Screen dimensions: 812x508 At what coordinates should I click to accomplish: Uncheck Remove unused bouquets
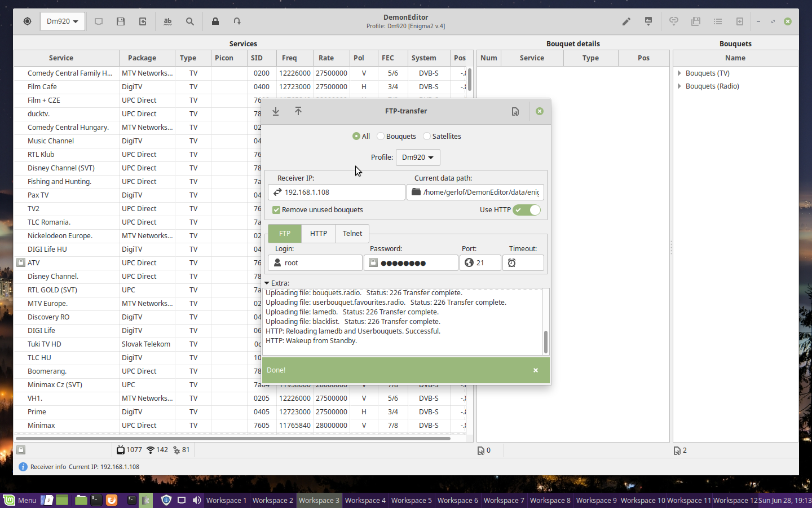point(276,209)
